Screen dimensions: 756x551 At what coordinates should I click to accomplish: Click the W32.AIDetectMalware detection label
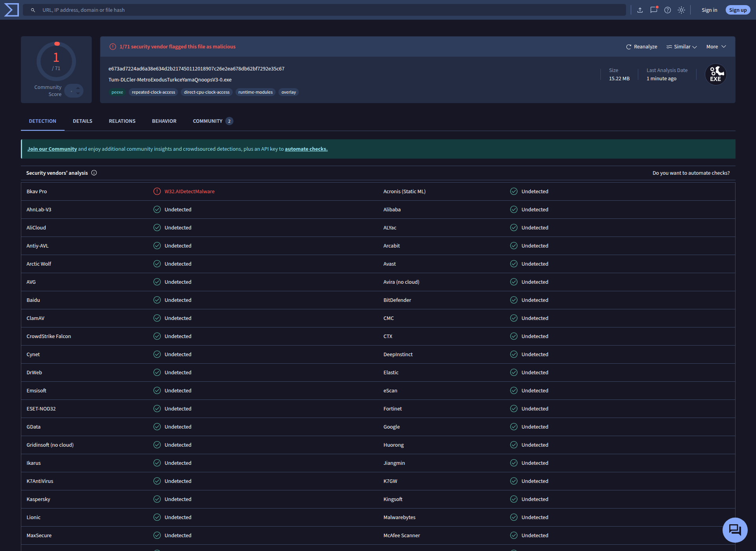pos(189,192)
